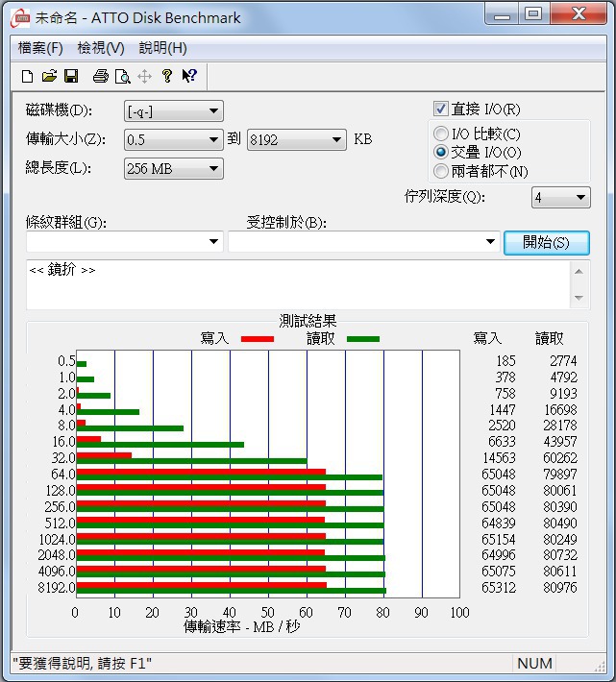Close the ATTO Disk Benchmark window
The image size is (616, 682).
[579, 14]
